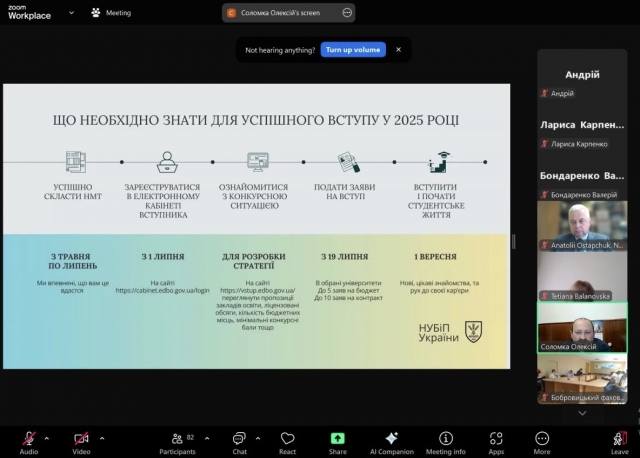Viewport: 640px width, 458px height.
Task: Expand audio options chevron next to Audio
Action: (49, 437)
